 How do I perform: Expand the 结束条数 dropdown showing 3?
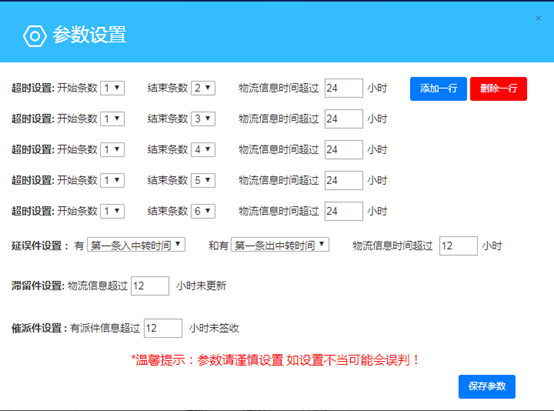203,119
